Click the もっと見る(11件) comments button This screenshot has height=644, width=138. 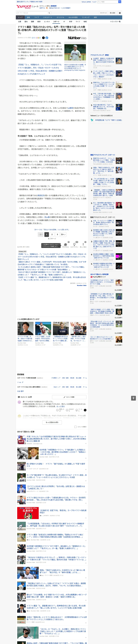pyautogui.click(x=52, y=422)
